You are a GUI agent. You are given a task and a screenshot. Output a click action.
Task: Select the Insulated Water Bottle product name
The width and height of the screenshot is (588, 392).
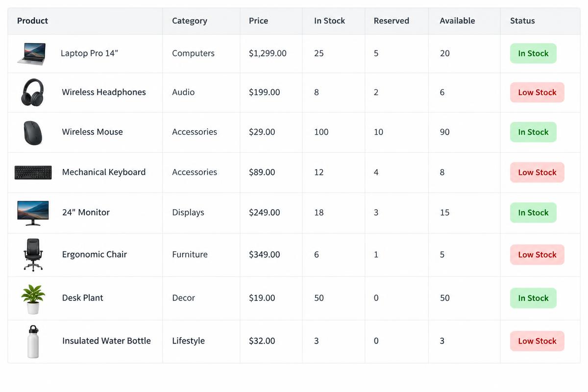click(x=106, y=341)
